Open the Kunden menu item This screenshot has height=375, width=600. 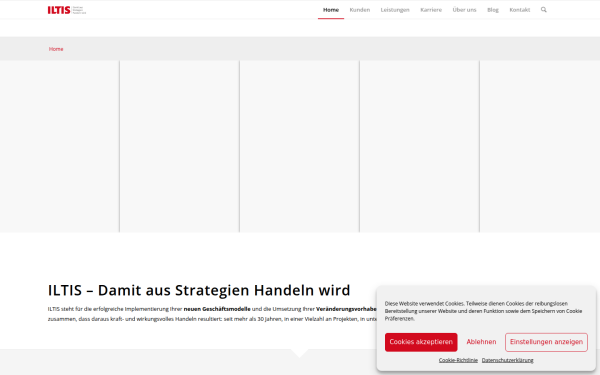tap(360, 10)
